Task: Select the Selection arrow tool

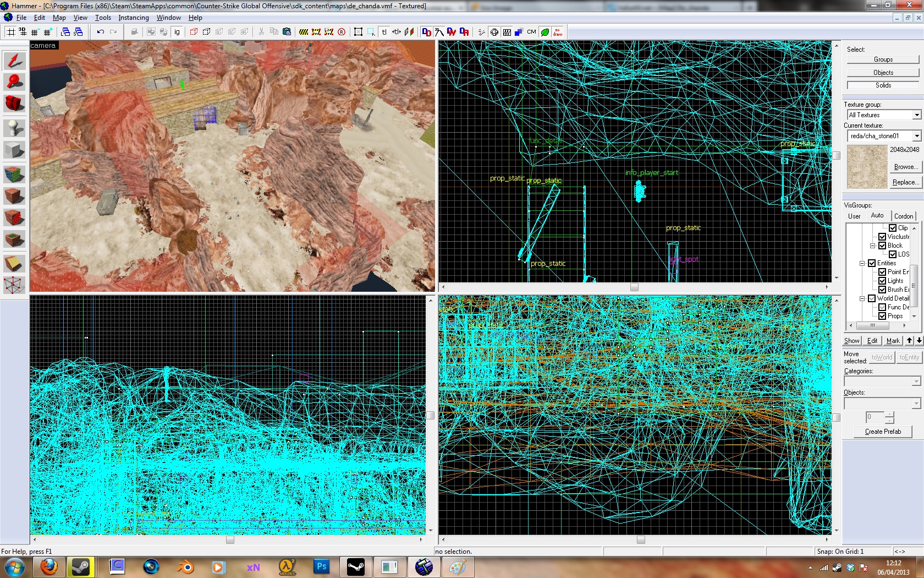Action: (14, 61)
